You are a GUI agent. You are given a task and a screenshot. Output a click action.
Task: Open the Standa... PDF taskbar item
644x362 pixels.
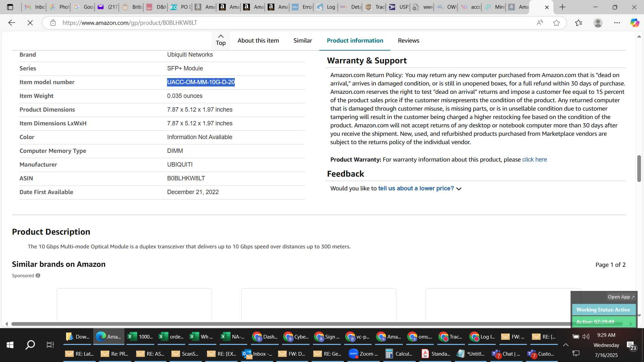point(435,354)
